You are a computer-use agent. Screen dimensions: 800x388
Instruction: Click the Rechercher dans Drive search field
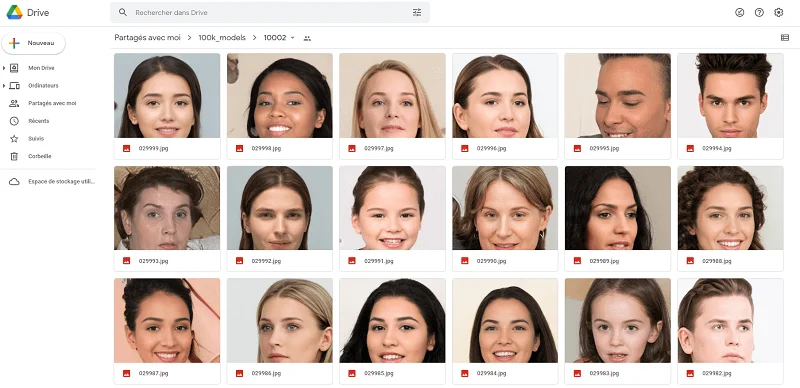tap(269, 12)
